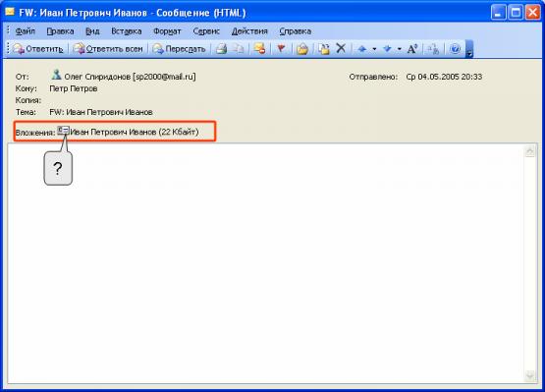The width and height of the screenshot is (545, 392).
Task: Open the Сервис menu
Action: click(206, 31)
